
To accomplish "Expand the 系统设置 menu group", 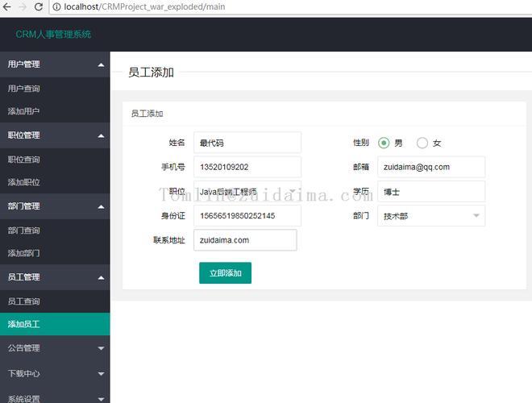I will 55,397.
